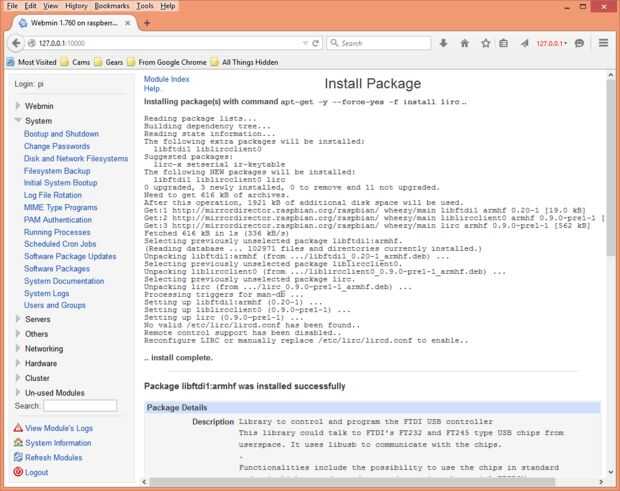The width and height of the screenshot is (620, 491).
Task: Open the downloads arrow icon
Action: coord(444,43)
